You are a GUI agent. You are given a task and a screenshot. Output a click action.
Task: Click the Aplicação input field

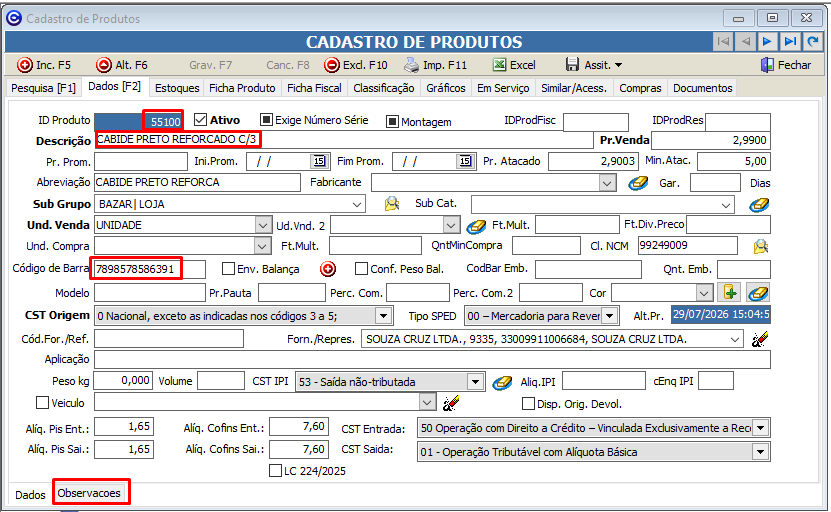point(432,359)
